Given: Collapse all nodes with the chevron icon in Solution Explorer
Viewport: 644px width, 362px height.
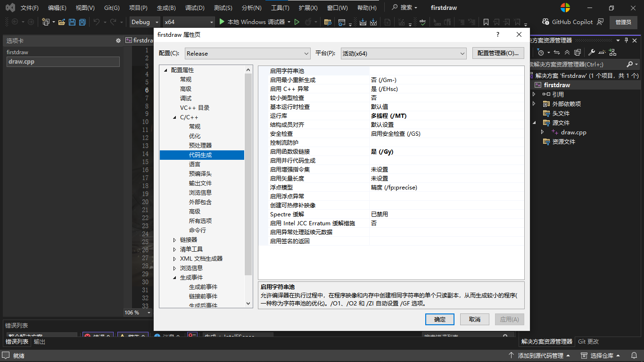Looking at the screenshot, I should coord(567,52).
